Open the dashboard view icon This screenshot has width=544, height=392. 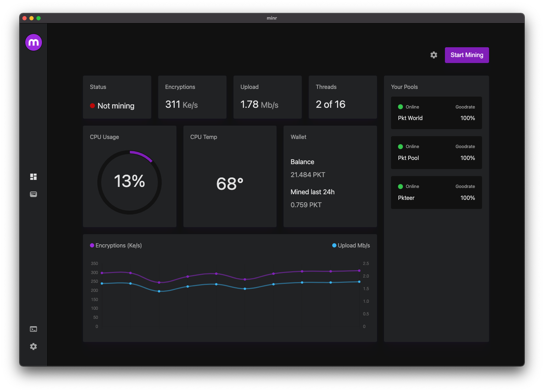[x=34, y=177]
